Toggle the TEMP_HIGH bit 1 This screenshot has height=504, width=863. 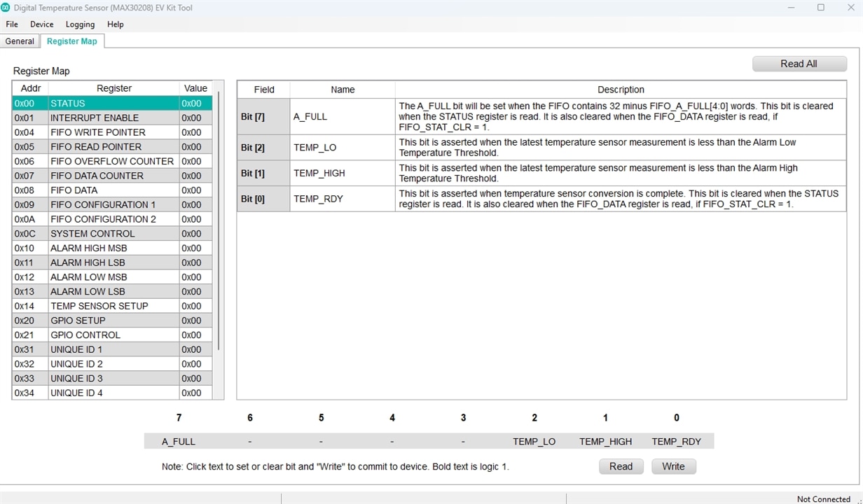[x=606, y=442]
